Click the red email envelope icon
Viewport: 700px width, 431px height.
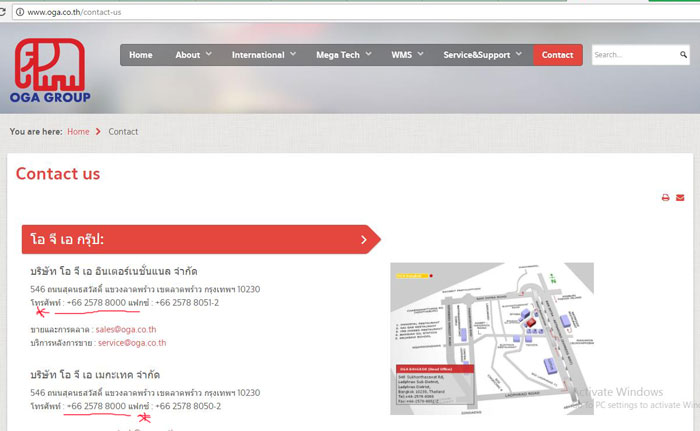click(681, 198)
